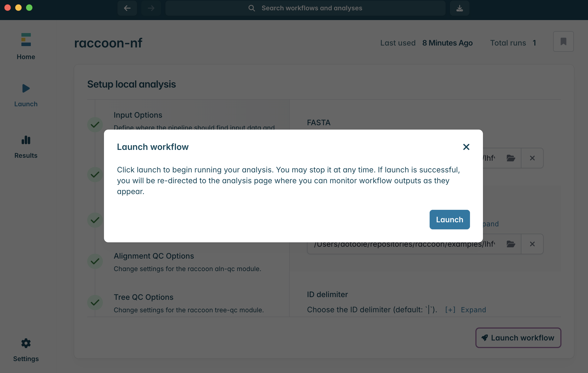
Task: Click the Launch workflow rocket button
Action: click(x=518, y=338)
